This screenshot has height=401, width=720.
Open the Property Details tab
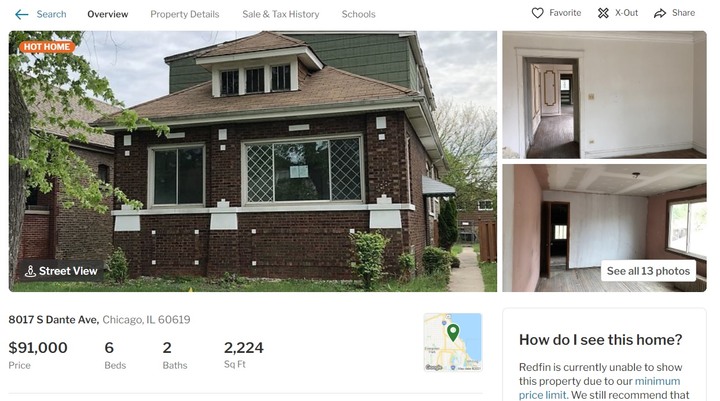coord(185,14)
